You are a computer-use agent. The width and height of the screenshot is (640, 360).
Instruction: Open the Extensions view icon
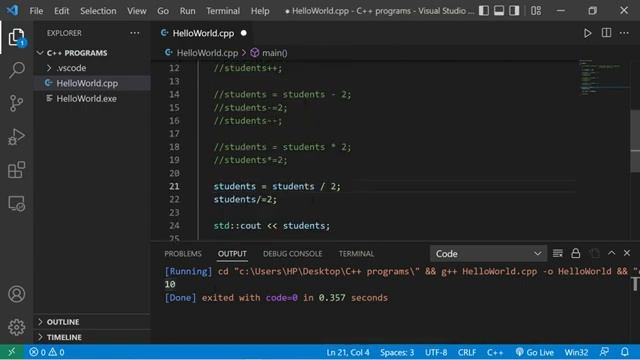16,170
